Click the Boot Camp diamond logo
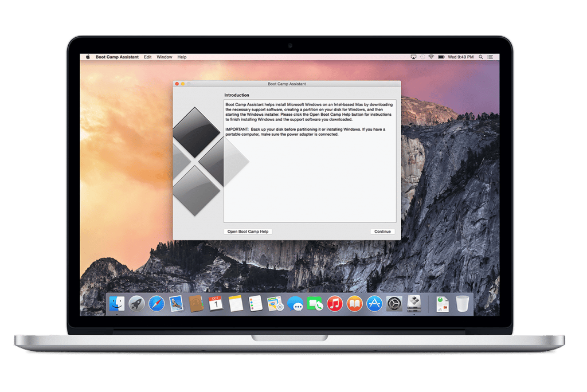 pyautogui.click(x=210, y=162)
